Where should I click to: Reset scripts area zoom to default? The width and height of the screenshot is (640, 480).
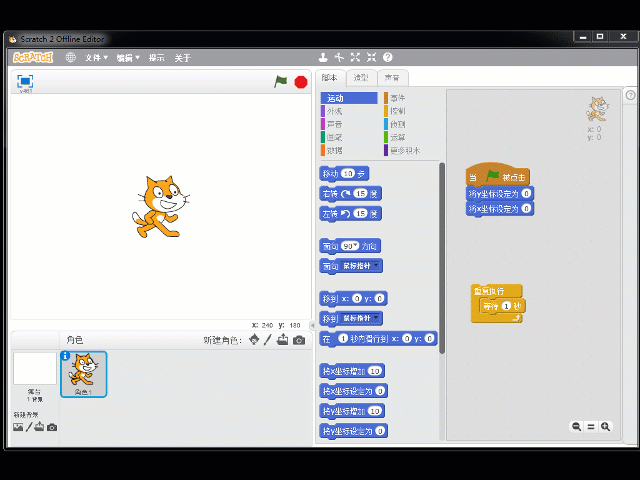[x=591, y=427]
